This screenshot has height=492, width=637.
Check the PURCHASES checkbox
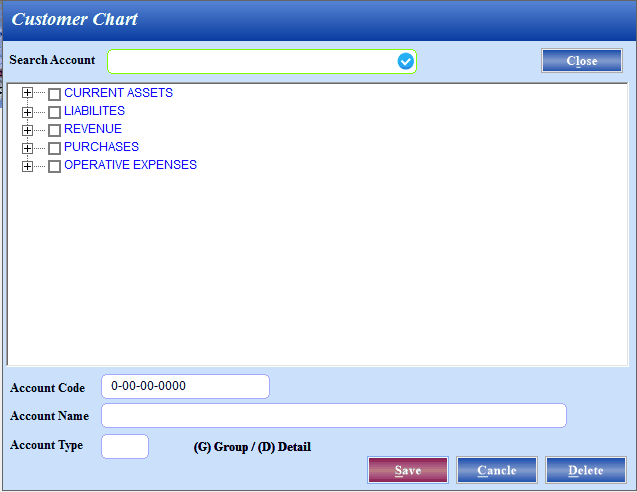pyautogui.click(x=54, y=148)
